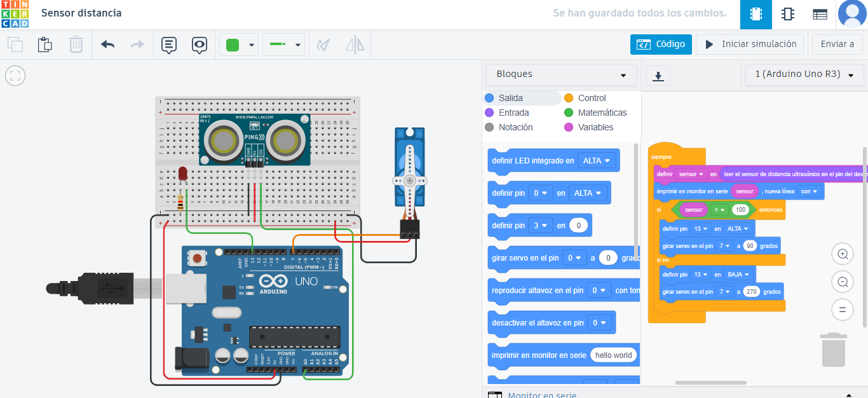This screenshot has height=398, width=868.
Task: Open the user profile avatar
Action: coord(852,14)
